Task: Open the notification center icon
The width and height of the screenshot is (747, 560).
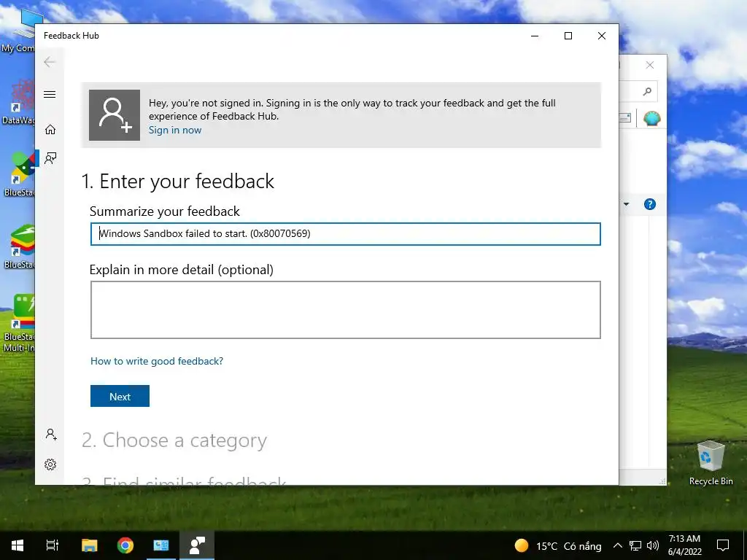Action: click(x=723, y=545)
